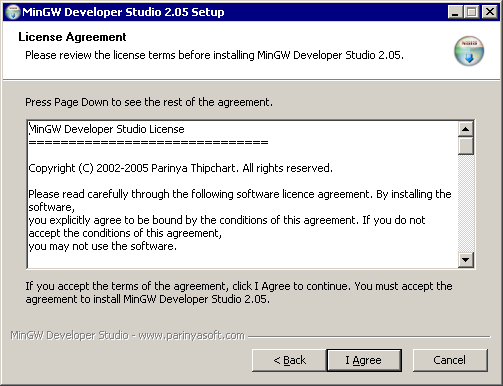Go back with the Back button
The image size is (503, 386).
tap(289, 360)
